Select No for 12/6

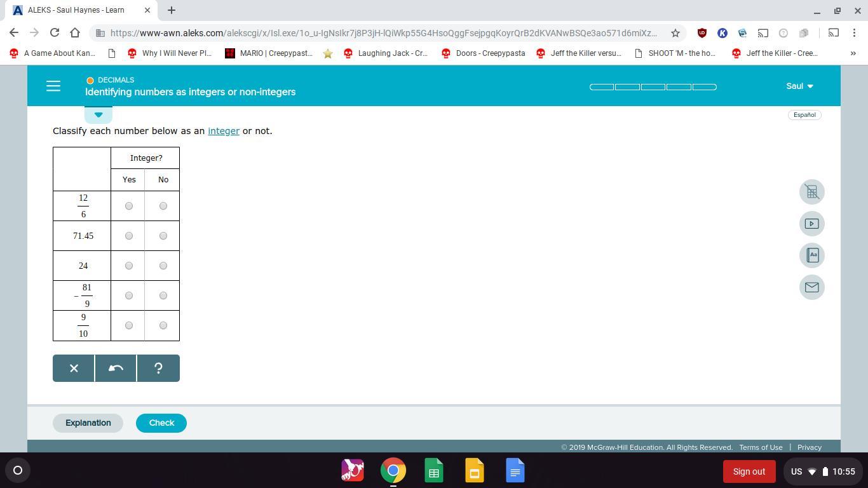163,206
